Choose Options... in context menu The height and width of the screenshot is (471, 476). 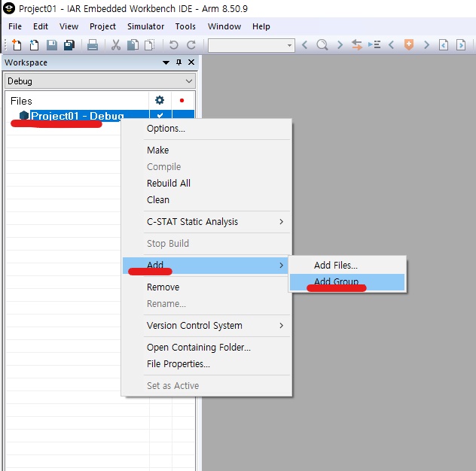coord(206,129)
